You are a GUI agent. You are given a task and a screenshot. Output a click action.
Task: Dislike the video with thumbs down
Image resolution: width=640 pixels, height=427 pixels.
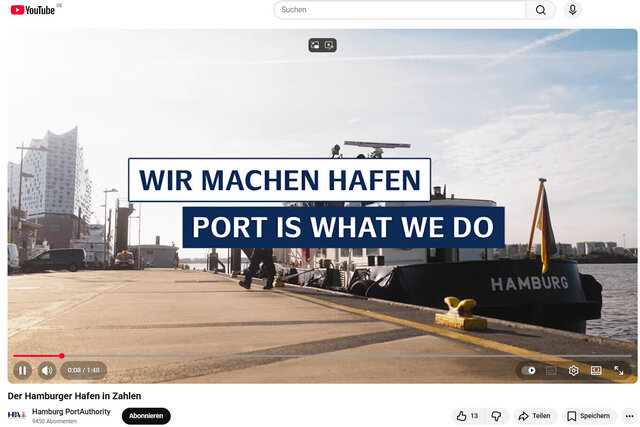point(496,416)
